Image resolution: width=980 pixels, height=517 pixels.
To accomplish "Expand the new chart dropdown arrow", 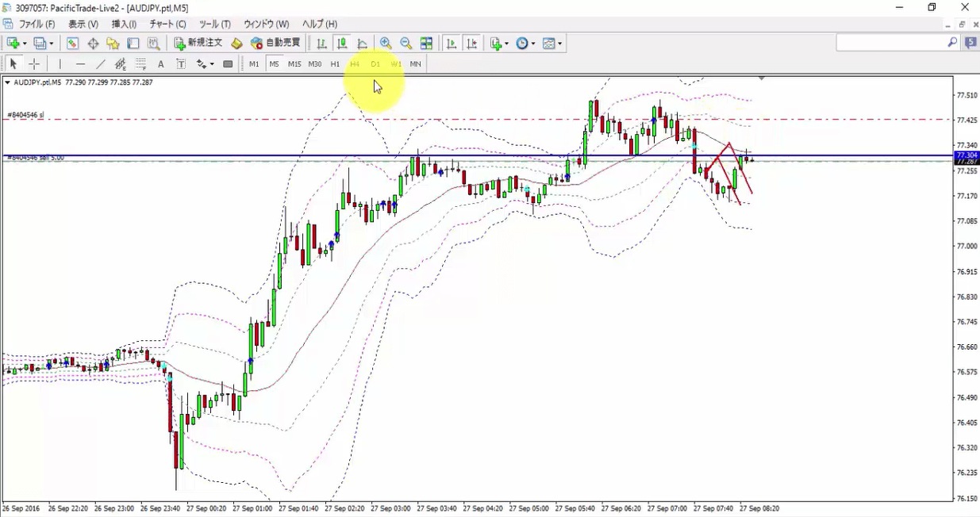I will point(25,44).
